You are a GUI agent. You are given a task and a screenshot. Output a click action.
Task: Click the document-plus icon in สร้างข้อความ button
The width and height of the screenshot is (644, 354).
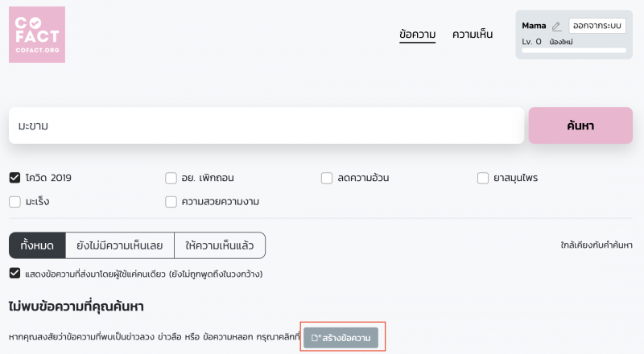coord(316,338)
